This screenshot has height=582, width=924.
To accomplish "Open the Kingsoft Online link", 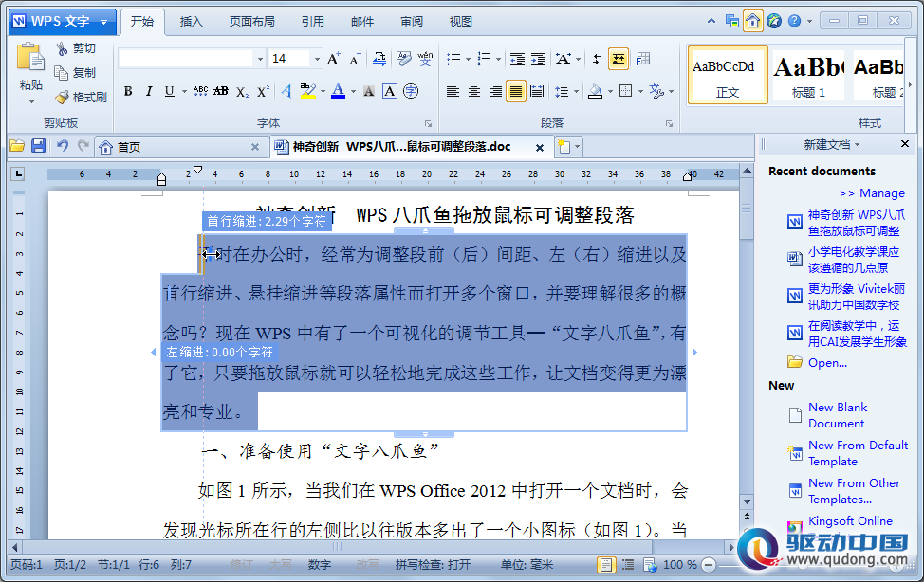I will 850,520.
